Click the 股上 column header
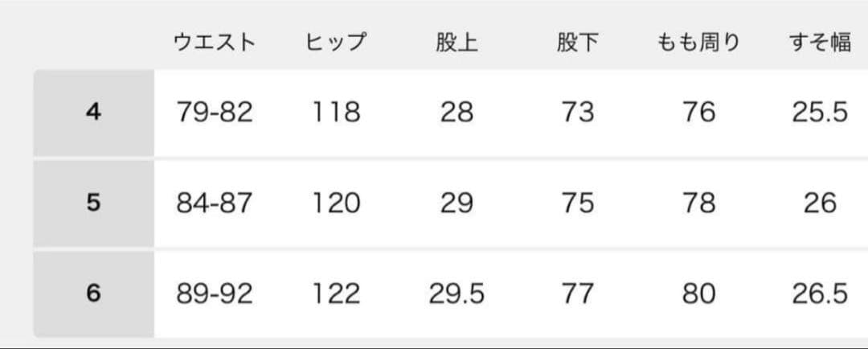 point(457,43)
